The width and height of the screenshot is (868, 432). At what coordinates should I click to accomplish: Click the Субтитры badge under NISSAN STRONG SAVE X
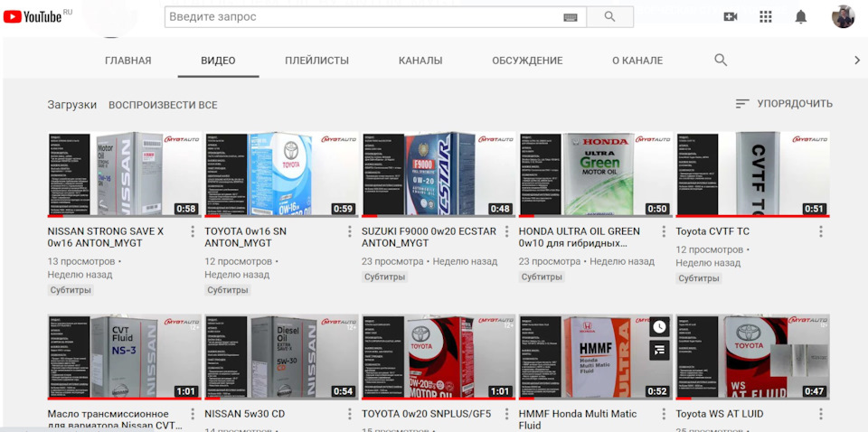point(71,290)
